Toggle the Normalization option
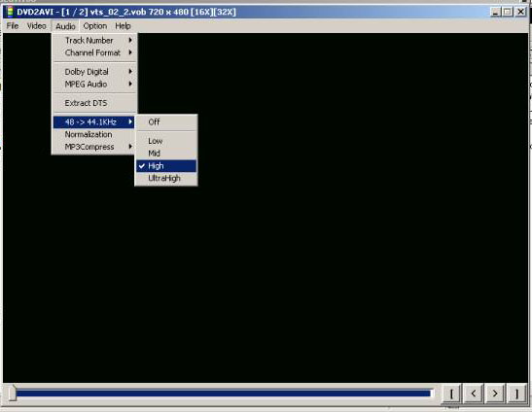 (94, 134)
